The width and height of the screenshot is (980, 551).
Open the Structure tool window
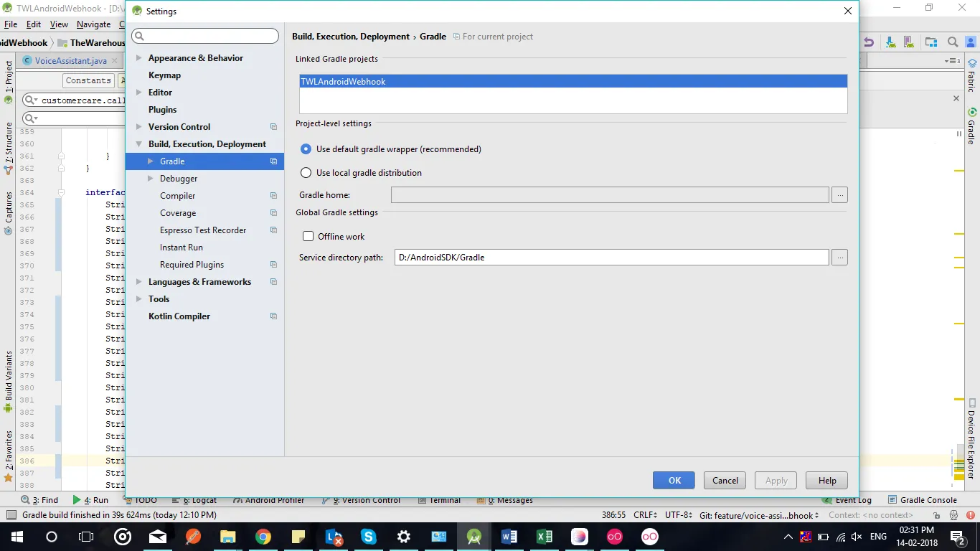click(x=9, y=149)
